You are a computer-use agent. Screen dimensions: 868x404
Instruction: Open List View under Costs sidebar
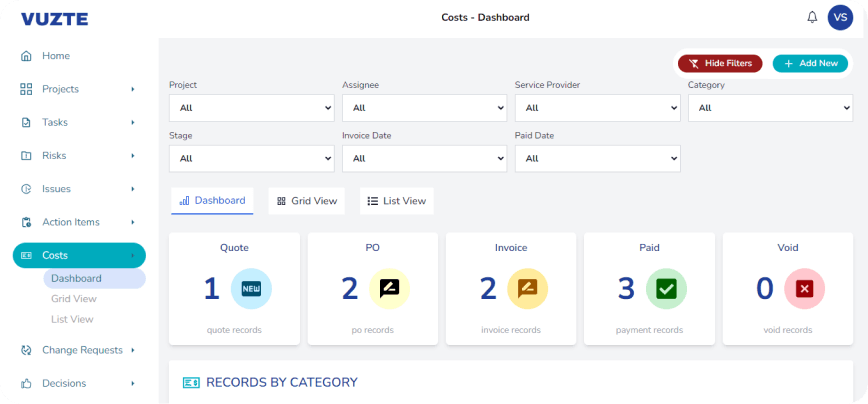pos(72,319)
